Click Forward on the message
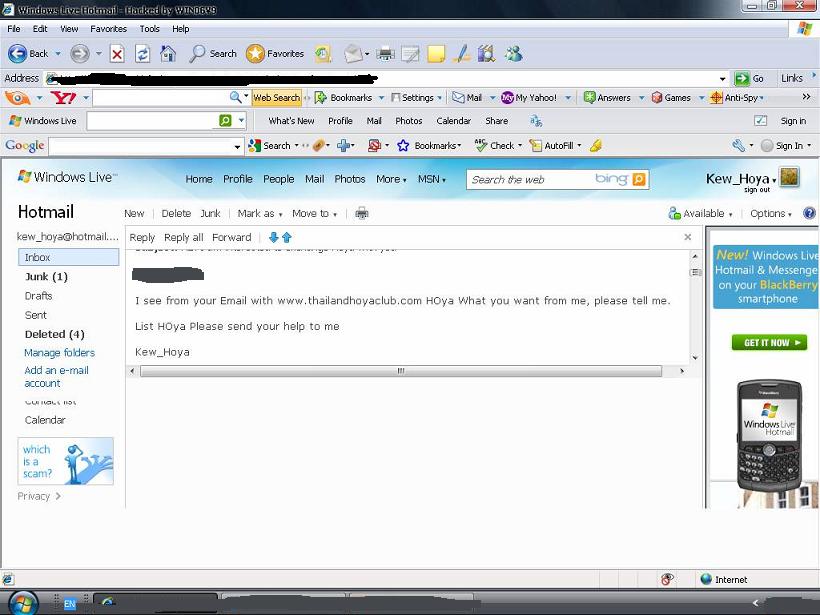The height and width of the screenshot is (615, 820). coord(232,237)
